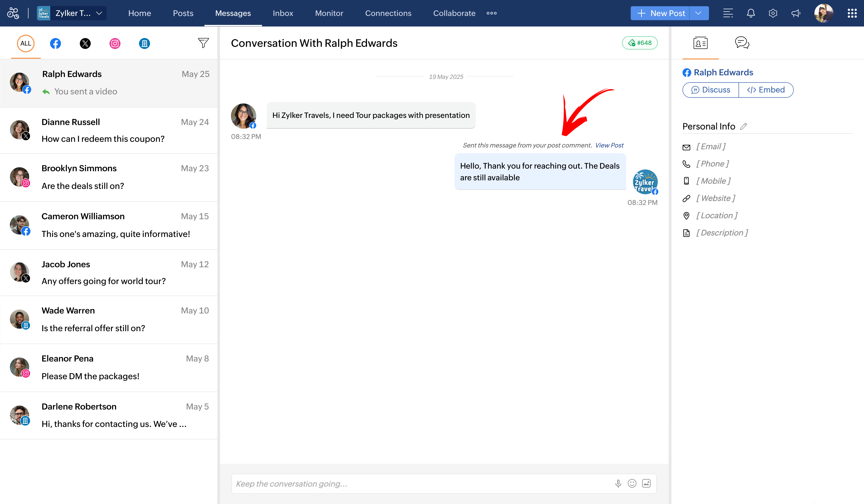Open the notifications bell
Image resolution: width=864 pixels, height=504 pixels.
coord(751,13)
